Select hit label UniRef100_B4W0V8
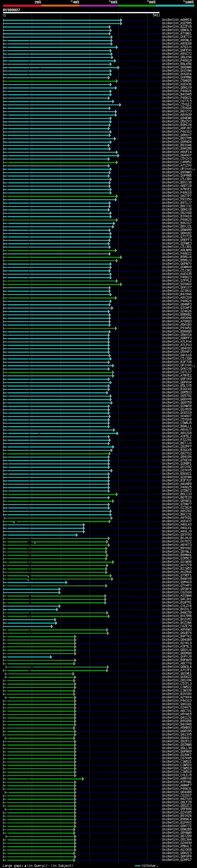The image size is (197, 868). coord(177,579)
